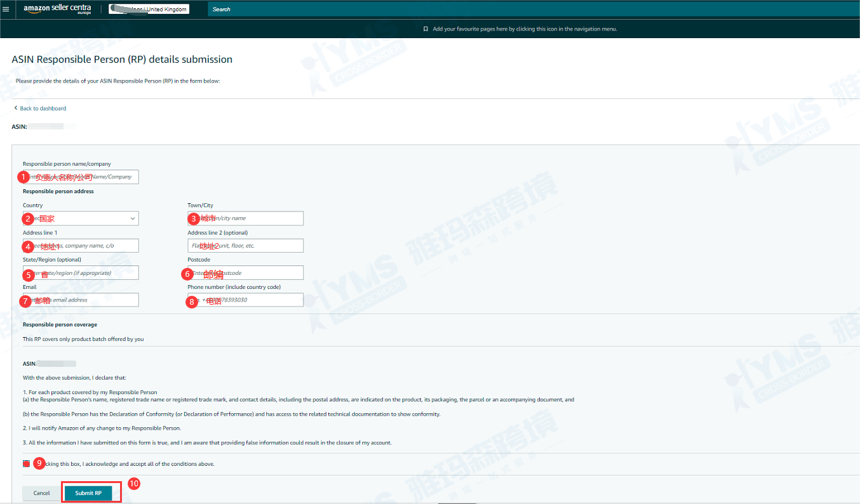The height and width of the screenshot is (504, 860).
Task: Click the bookmark icon in favourites bar
Action: pyautogui.click(x=426, y=29)
